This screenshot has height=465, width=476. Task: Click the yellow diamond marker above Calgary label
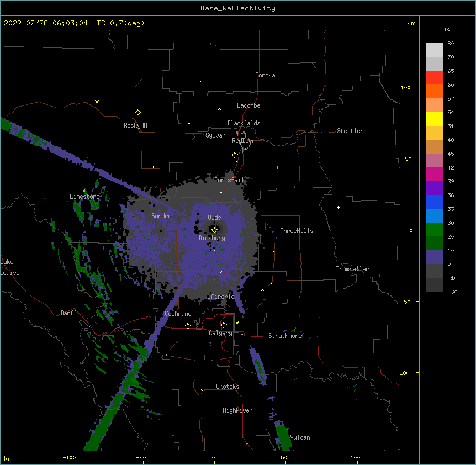tap(224, 325)
